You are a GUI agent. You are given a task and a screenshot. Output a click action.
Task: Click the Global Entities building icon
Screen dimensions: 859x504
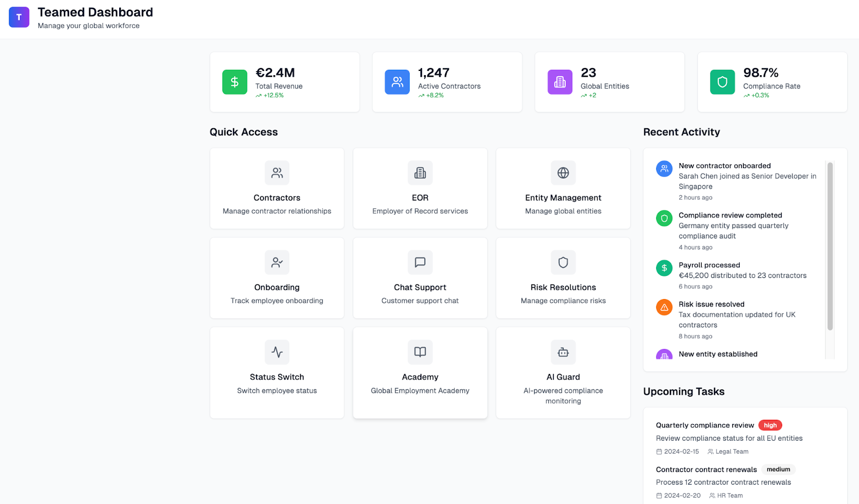point(560,82)
